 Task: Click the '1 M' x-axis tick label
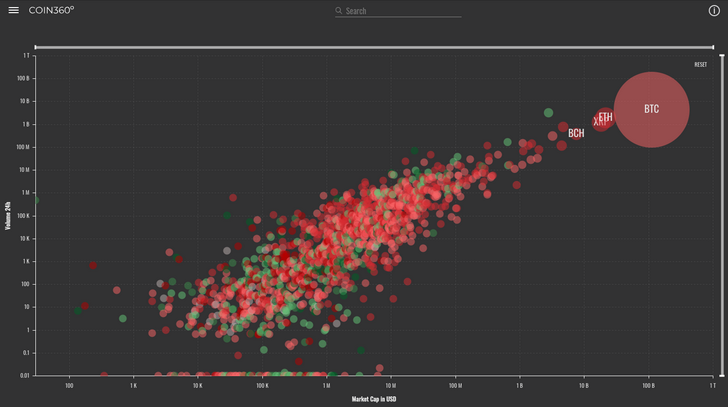tap(326, 386)
